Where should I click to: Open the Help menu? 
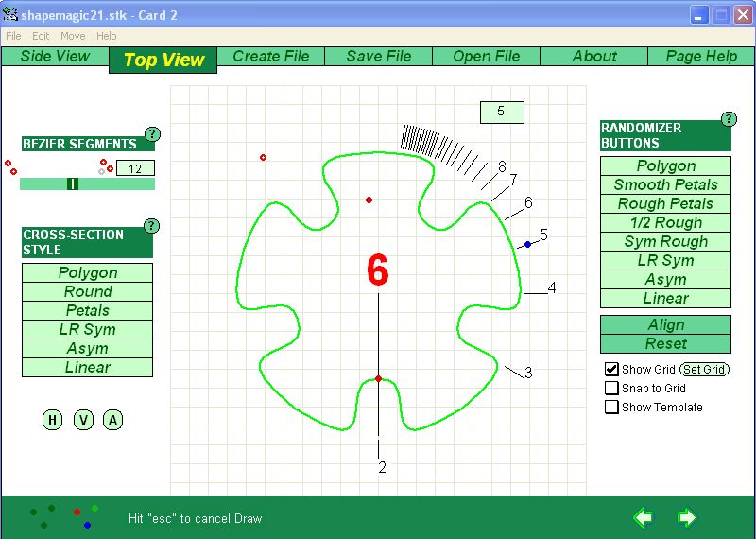click(106, 36)
